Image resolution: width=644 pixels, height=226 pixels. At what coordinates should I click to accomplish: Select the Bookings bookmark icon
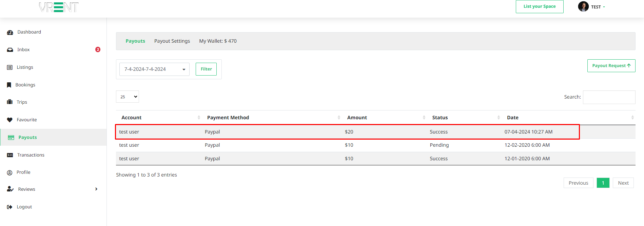pyautogui.click(x=9, y=85)
